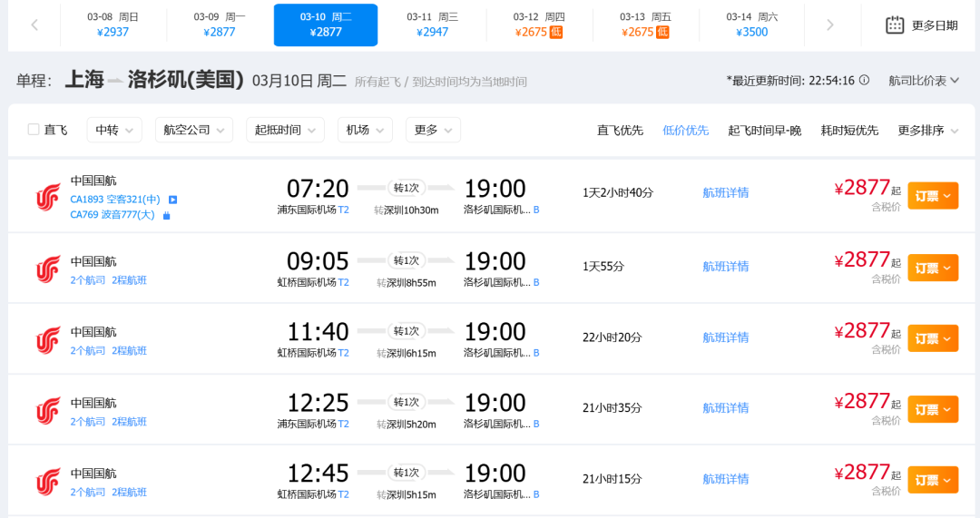Select the 03-12 周四 date tab
This screenshot has width=980, height=518.
click(539, 24)
